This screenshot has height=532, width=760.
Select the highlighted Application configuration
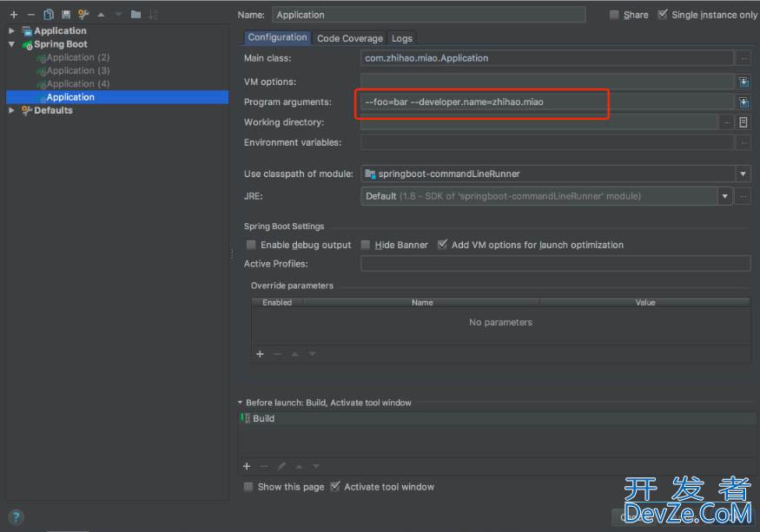tap(117, 97)
